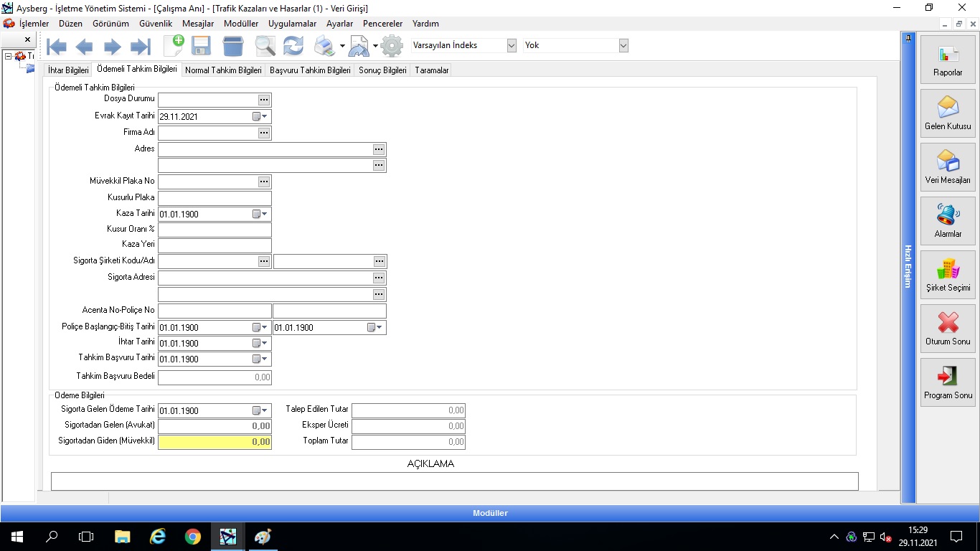Open the Modüller menu
This screenshot has width=980, height=551.
(x=241, y=24)
